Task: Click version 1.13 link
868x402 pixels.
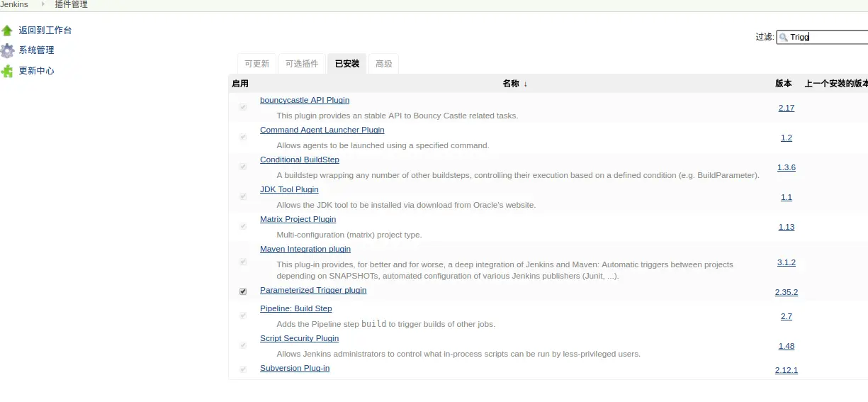Action: coord(787,227)
